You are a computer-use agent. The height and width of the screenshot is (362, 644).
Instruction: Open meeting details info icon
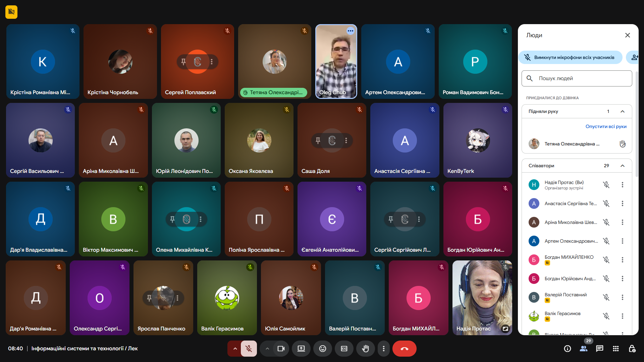pos(567,349)
